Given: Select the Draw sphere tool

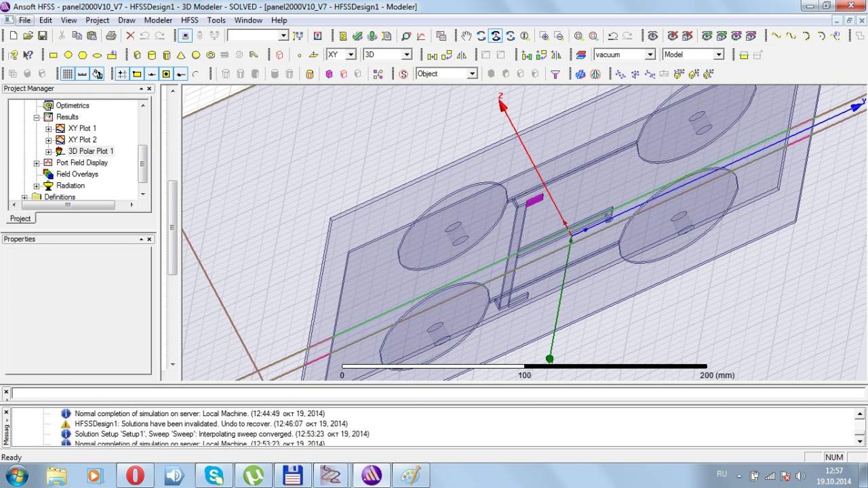Looking at the screenshot, I should [x=196, y=55].
